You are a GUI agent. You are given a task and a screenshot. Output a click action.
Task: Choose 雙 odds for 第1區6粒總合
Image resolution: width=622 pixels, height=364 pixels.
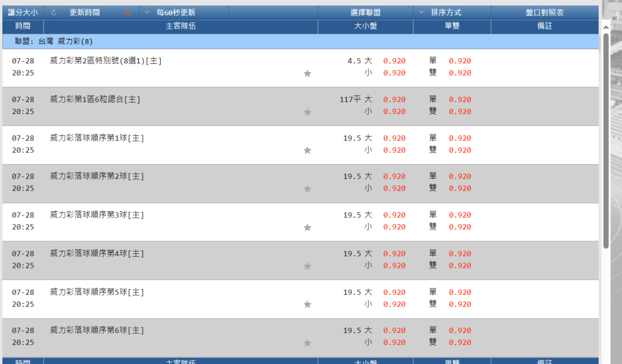[x=460, y=111]
